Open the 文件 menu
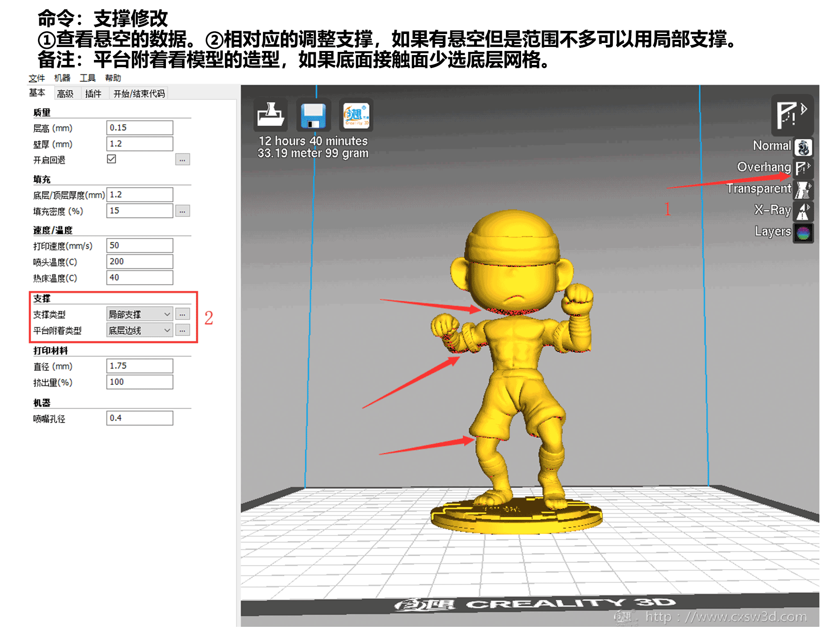Screen dimensions: 840x634 (x=37, y=78)
